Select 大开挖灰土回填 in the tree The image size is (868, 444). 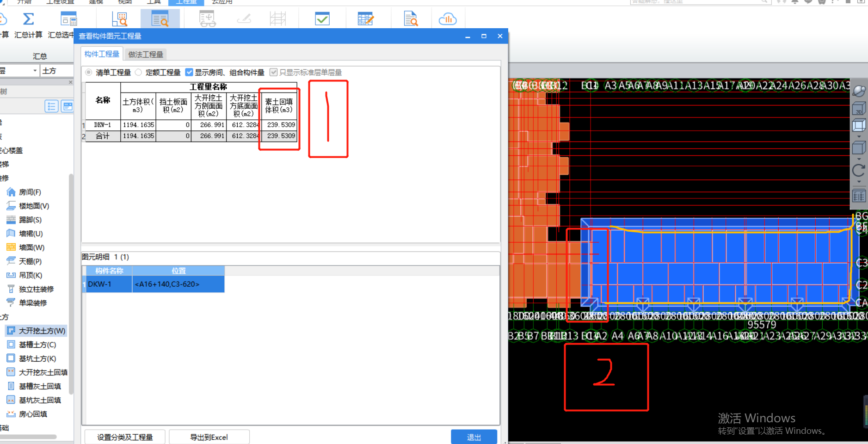pyautogui.click(x=43, y=372)
